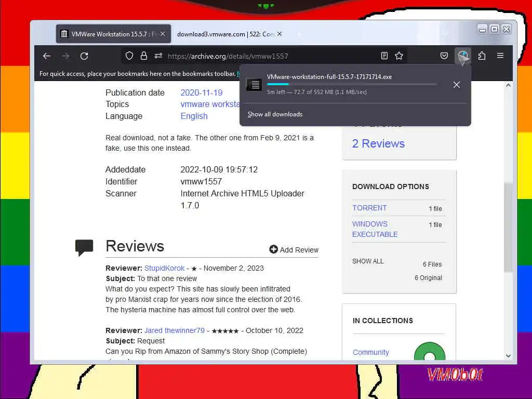Expand the list all tabs dropdown

point(445,34)
